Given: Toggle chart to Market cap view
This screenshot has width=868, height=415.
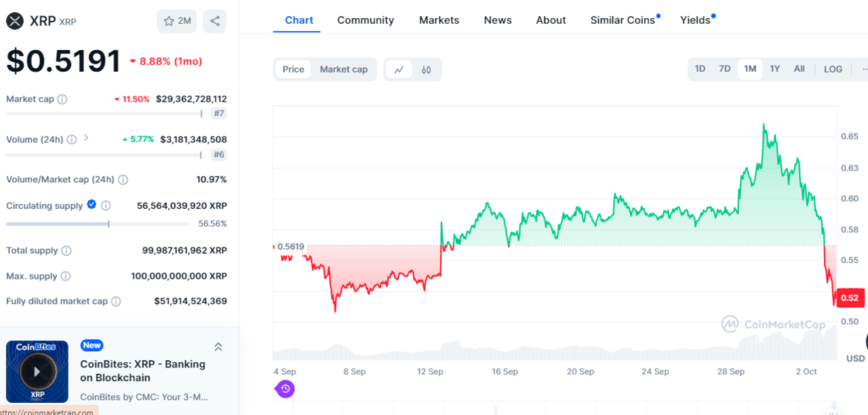Looking at the screenshot, I should 343,69.
